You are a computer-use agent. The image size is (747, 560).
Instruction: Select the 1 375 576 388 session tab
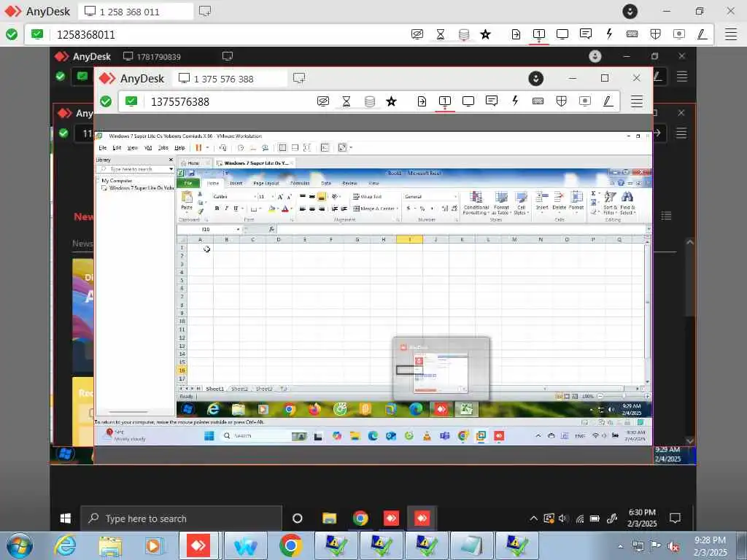(230, 79)
